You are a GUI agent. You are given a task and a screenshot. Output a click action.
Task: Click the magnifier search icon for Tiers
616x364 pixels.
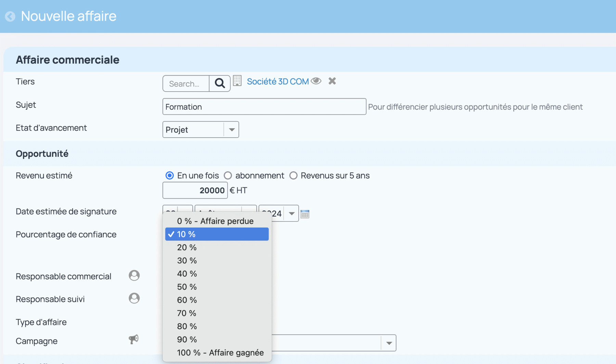(x=220, y=83)
